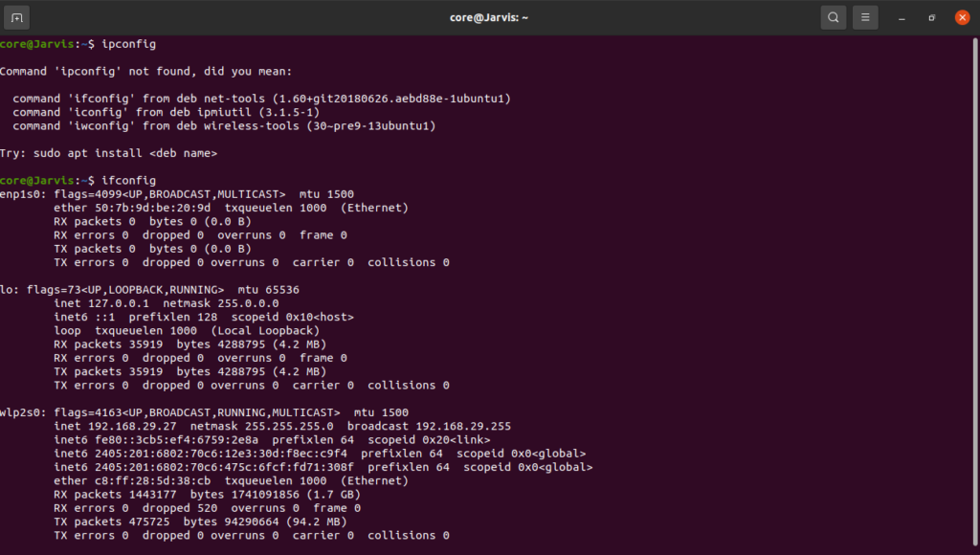Viewport: 980px width, 555px height.
Task: Click TX packets 475725 line
Action: point(200,522)
